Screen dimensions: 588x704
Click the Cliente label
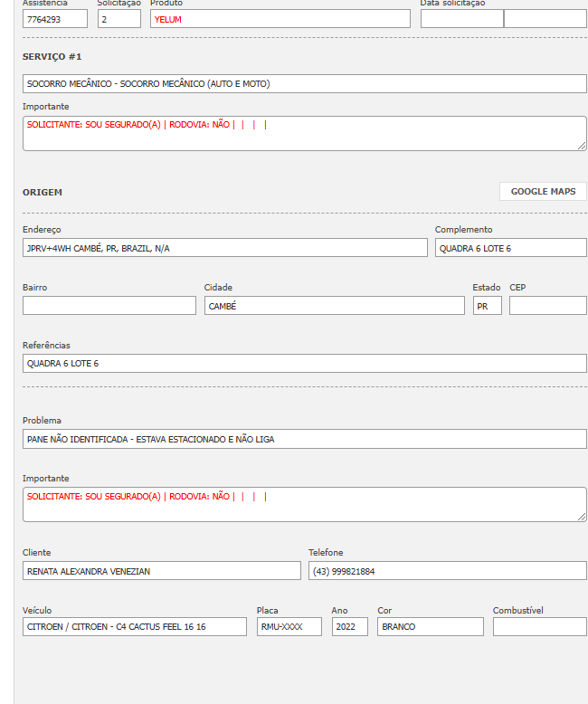pyautogui.click(x=37, y=553)
